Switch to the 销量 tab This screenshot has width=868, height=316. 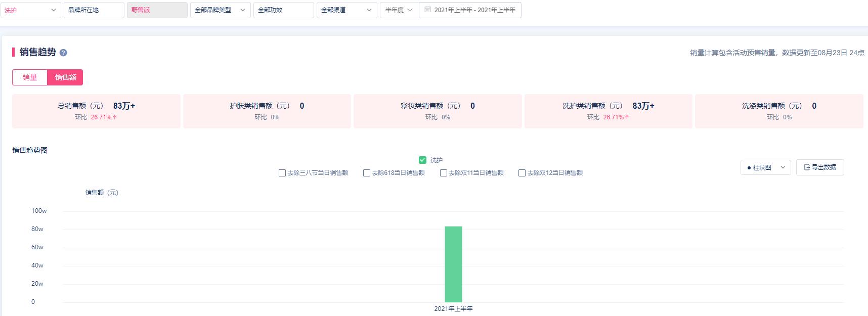pyautogui.click(x=30, y=77)
